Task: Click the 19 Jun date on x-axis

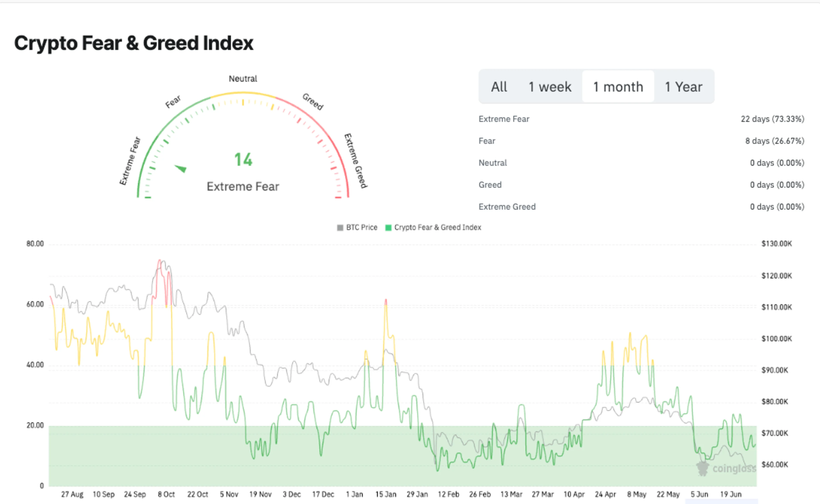Action: (x=731, y=494)
